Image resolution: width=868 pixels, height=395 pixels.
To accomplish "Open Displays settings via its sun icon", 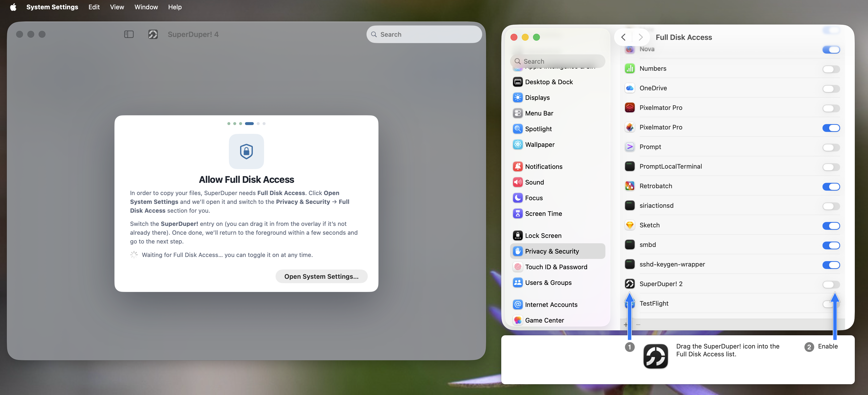I will tap(518, 97).
